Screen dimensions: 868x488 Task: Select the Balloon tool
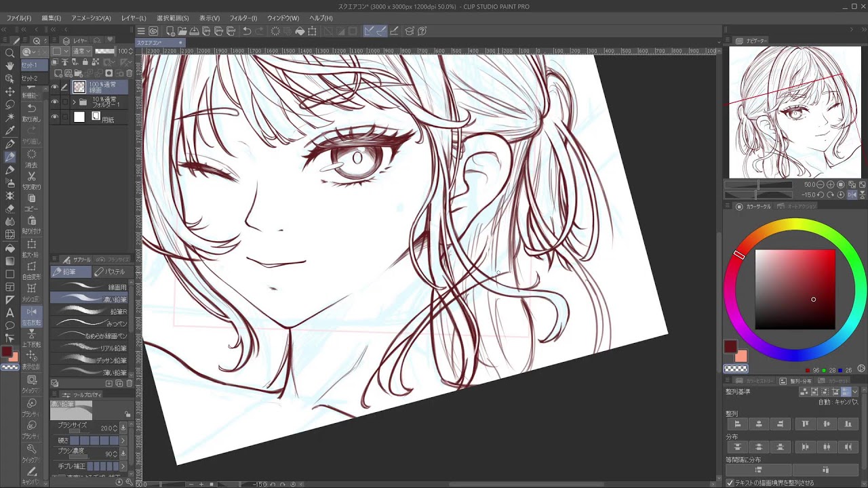pyautogui.click(x=9, y=325)
